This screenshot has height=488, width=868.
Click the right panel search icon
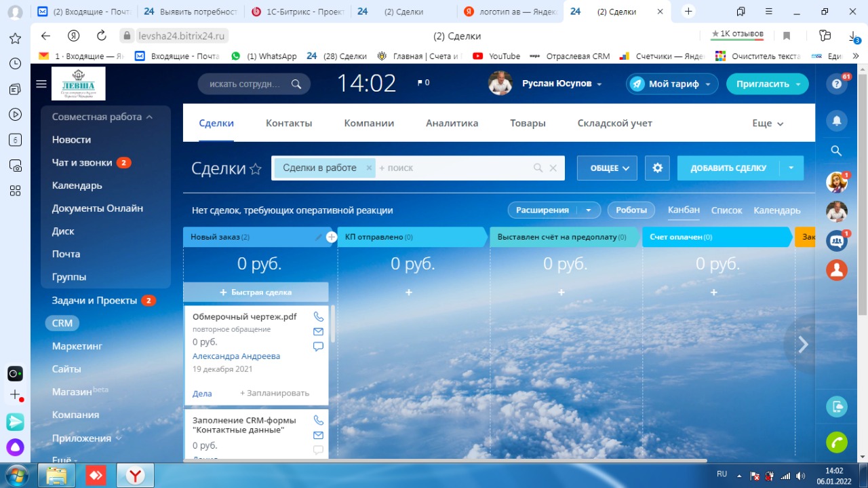837,151
